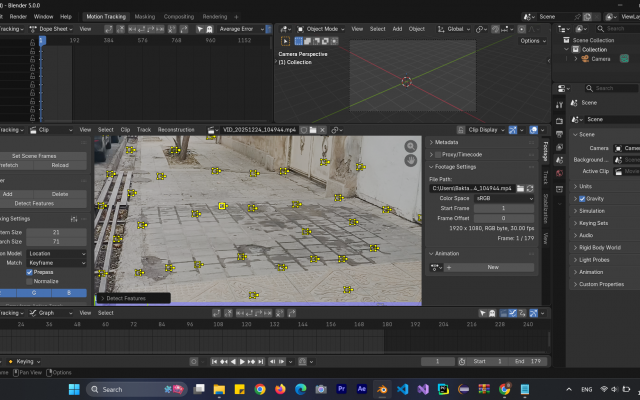Screen dimensions: 640x400
Task: Switch to the Compositing workspace tab
Action: [179, 17]
